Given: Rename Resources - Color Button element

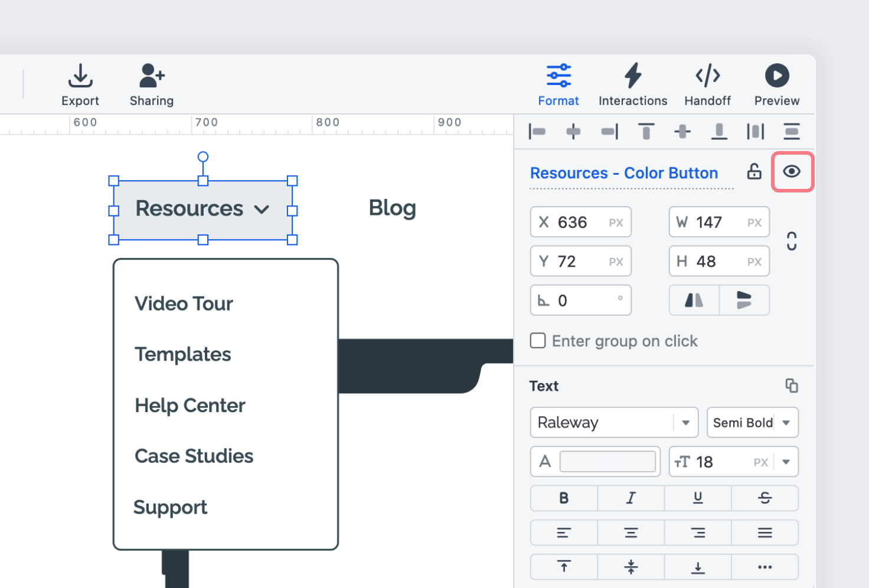Looking at the screenshot, I should (624, 173).
